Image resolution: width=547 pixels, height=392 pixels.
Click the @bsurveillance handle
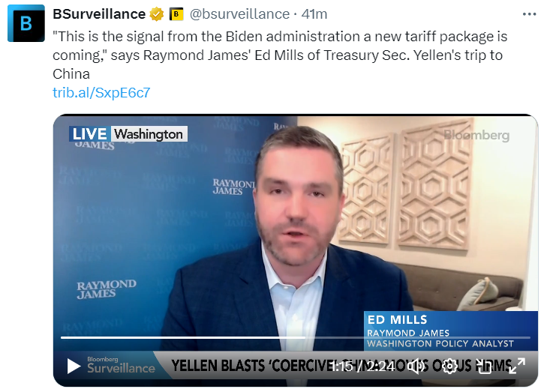point(239,14)
